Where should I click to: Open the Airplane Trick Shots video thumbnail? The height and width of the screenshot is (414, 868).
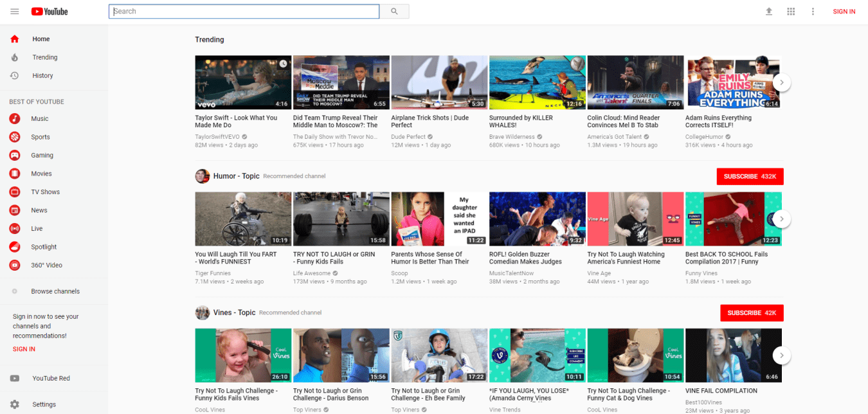[439, 82]
